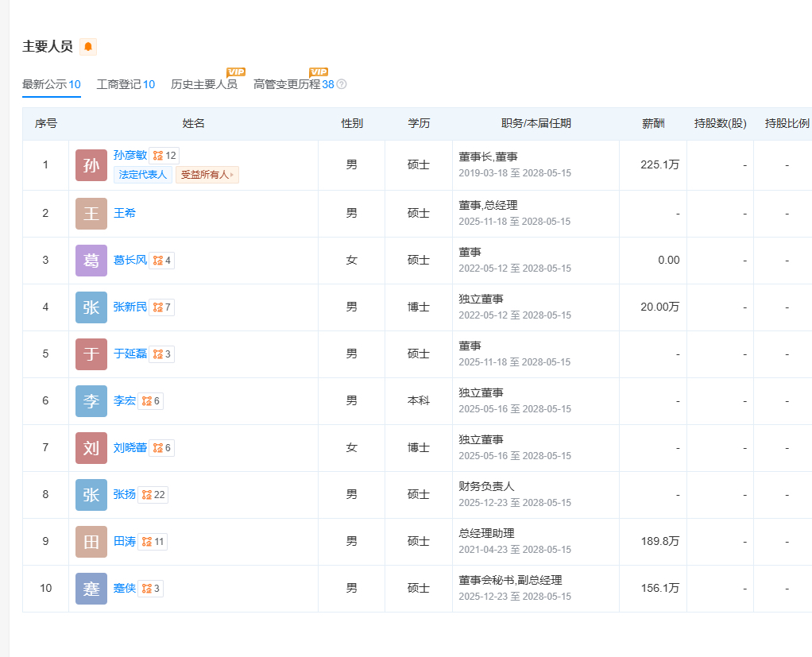
Task: Open 田涛's related companies badge (11)
Action: pyautogui.click(x=153, y=541)
